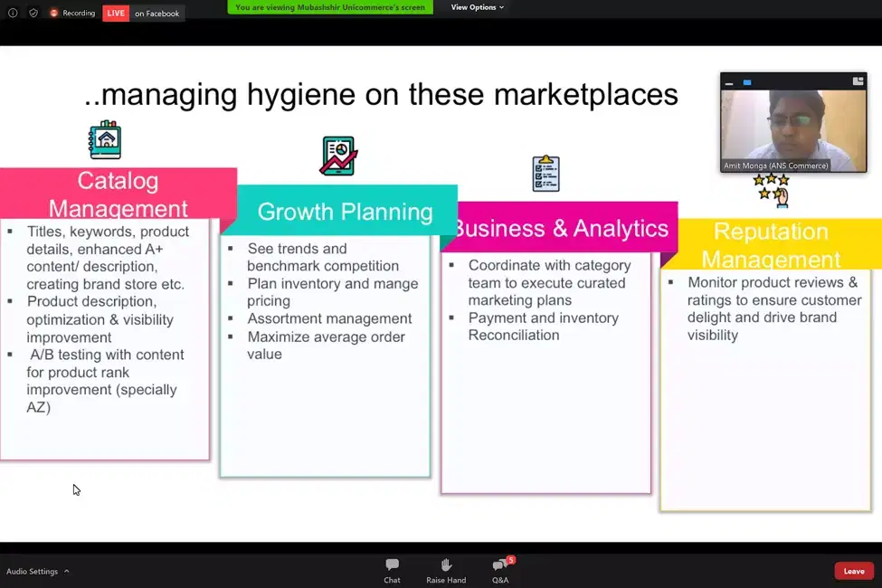Open the View Options dropdown
The image size is (882, 588).
click(477, 7)
